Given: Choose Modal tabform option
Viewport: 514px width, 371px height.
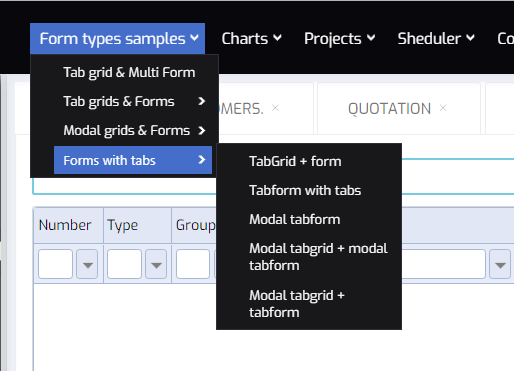Looking at the screenshot, I should point(295,219).
